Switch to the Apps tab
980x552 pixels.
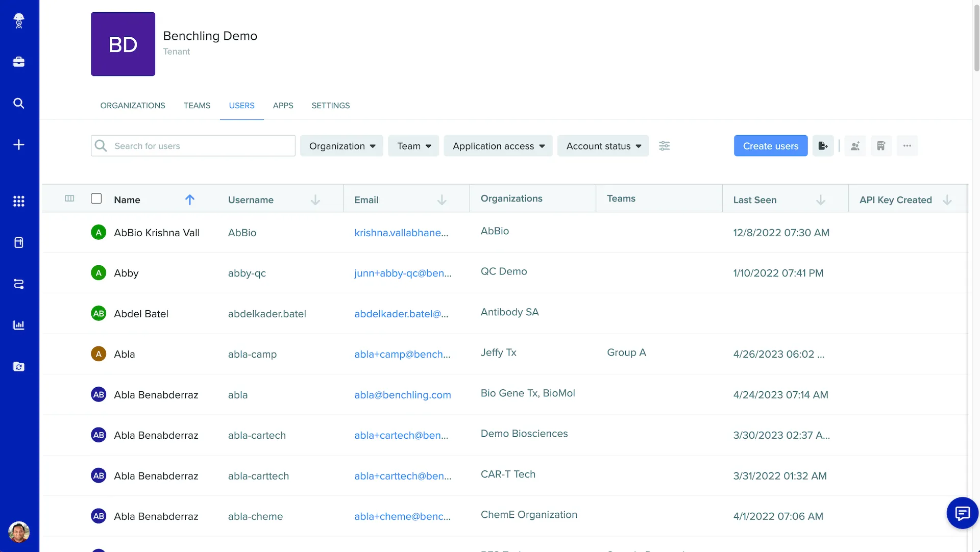[283, 106]
